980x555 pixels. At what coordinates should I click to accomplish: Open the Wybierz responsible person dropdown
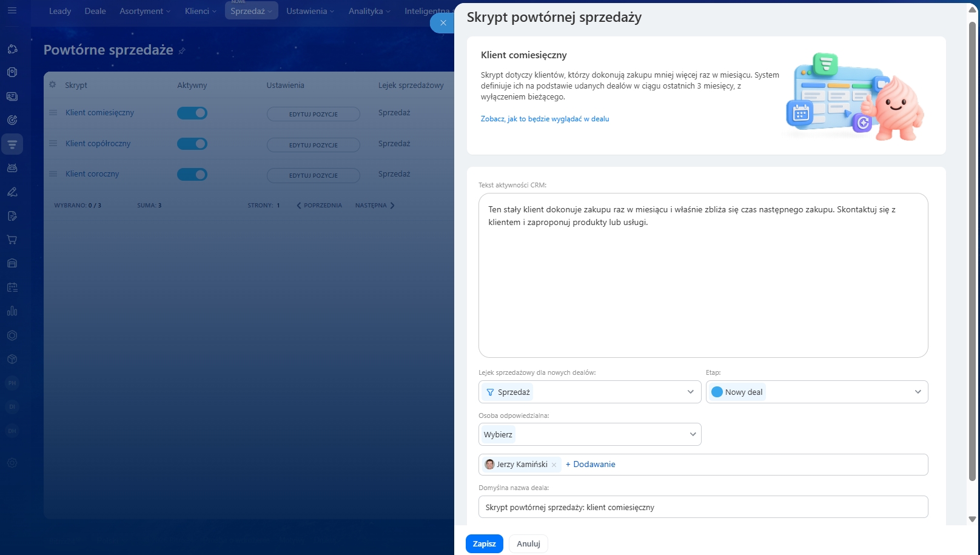pyautogui.click(x=589, y=434)
